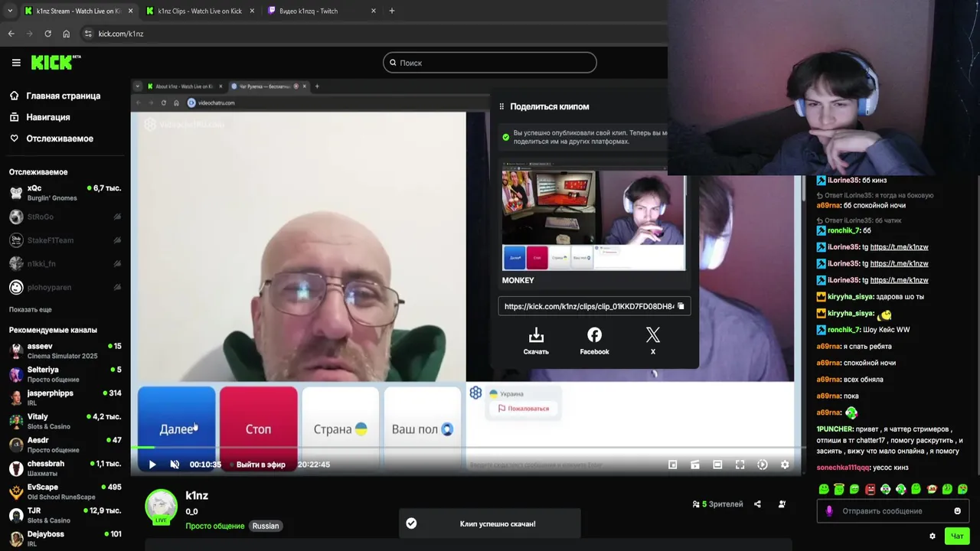
Task: Toggle theater mode in player
Action: point(717,465)
